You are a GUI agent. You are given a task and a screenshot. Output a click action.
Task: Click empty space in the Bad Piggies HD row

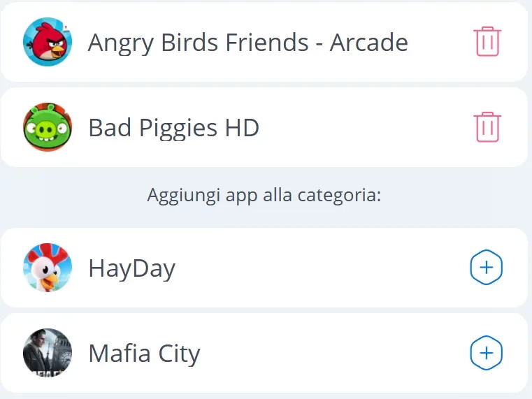(364, 129)
